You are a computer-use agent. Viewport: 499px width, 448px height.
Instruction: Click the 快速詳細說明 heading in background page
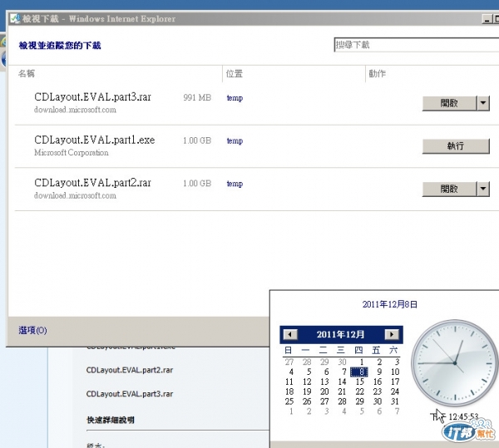click(x=111, y=420)
